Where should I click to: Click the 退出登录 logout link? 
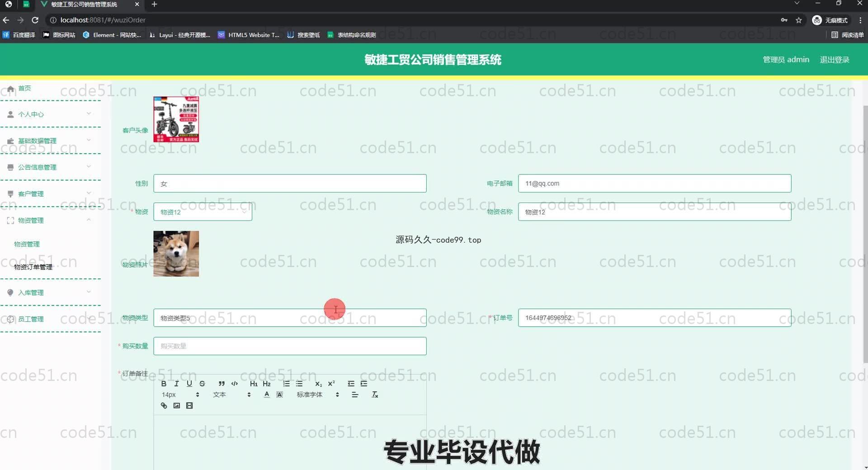click(834, 60)
